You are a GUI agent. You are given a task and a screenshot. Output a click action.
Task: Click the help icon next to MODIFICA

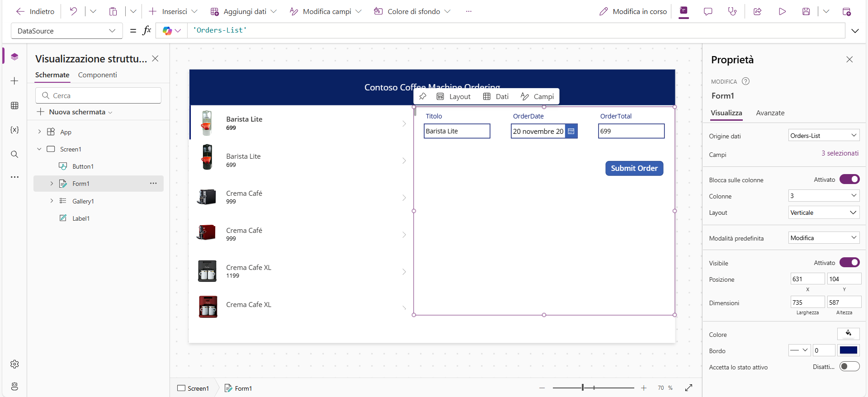(x=746, y=81)
